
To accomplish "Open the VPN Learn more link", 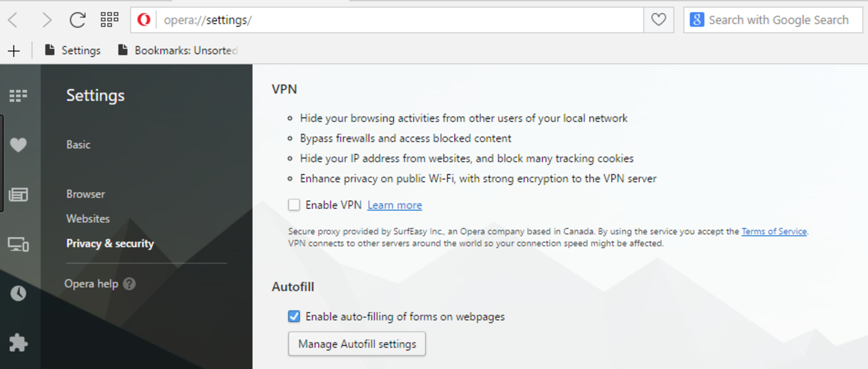I will click(x=395, y=205).
